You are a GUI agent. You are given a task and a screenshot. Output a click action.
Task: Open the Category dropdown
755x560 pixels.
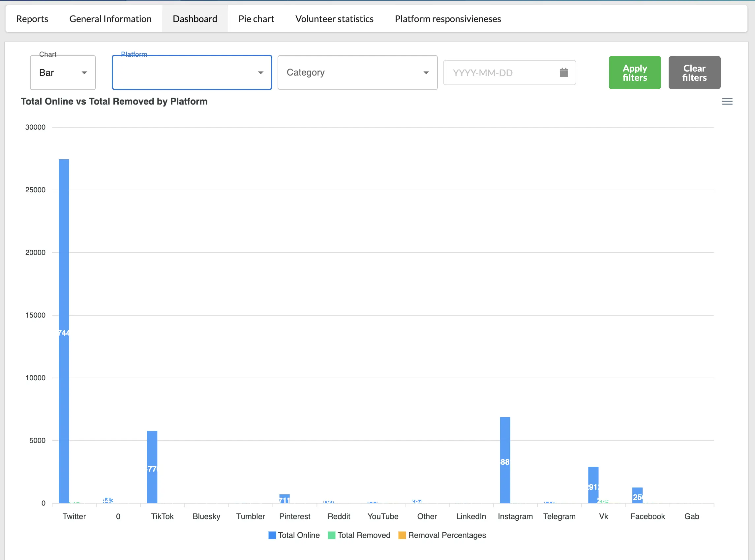coord(357,73)
